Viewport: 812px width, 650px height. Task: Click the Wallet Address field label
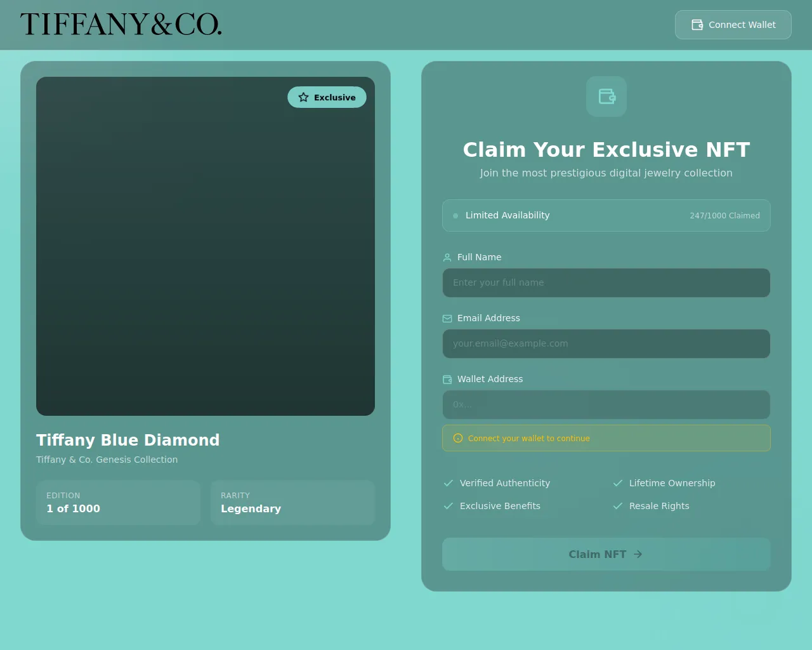pyautogui.click(x=490, y=379)
